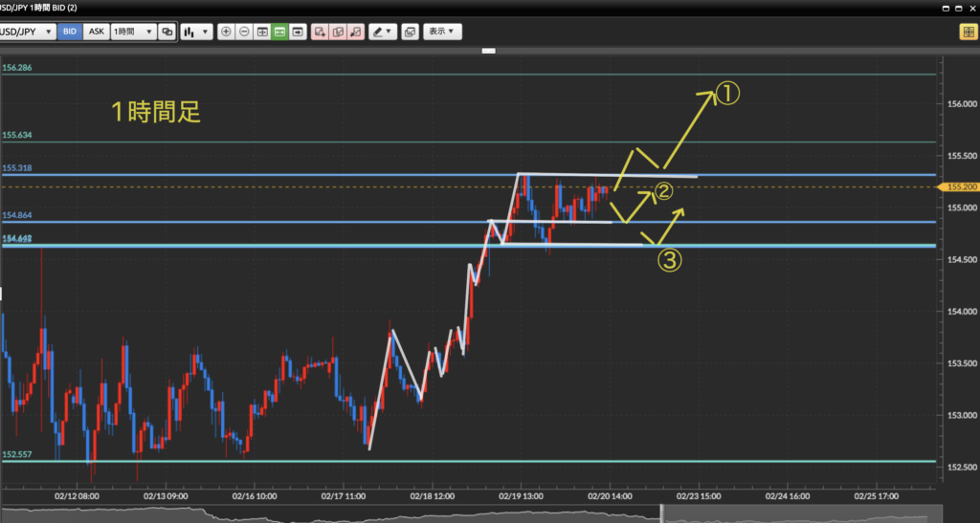Click the chart link icon beside timeframe
980x523 pixels.
167,32
